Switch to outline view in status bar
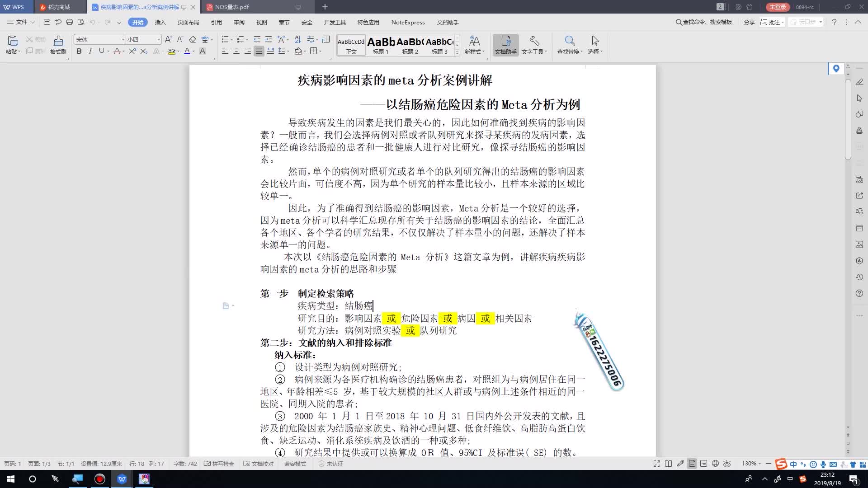 coord(703,464)
